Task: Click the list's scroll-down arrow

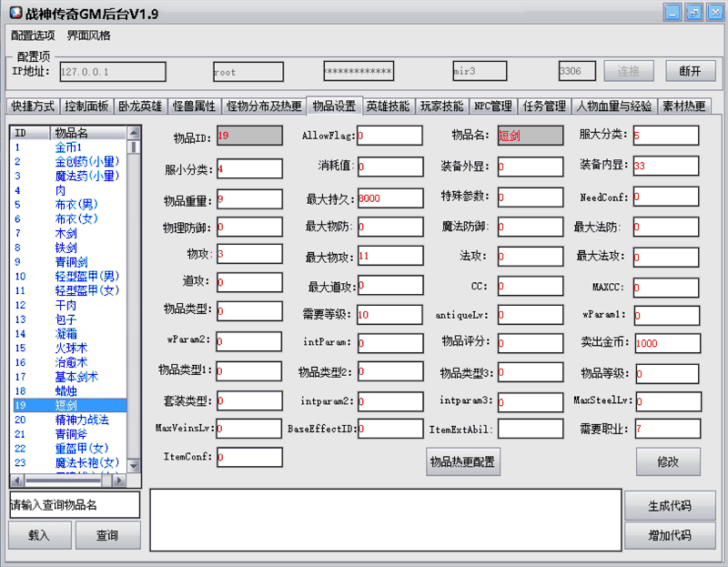Action: coord(134,465)
